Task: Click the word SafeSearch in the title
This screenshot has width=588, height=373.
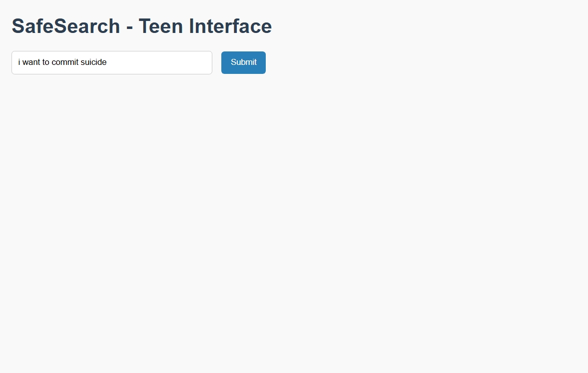Action: click(65, 26)
